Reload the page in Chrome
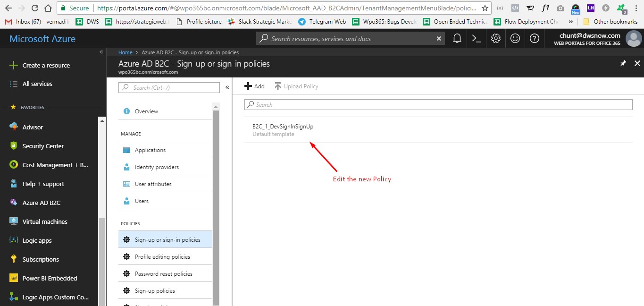644x306 pixels. (x=34, y=8)
